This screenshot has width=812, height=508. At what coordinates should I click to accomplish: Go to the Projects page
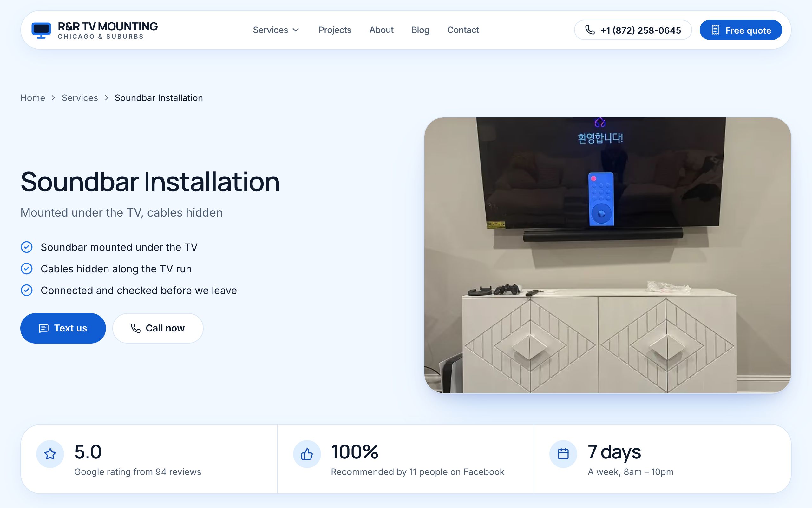pyautogui.click(x=335, y=30)
